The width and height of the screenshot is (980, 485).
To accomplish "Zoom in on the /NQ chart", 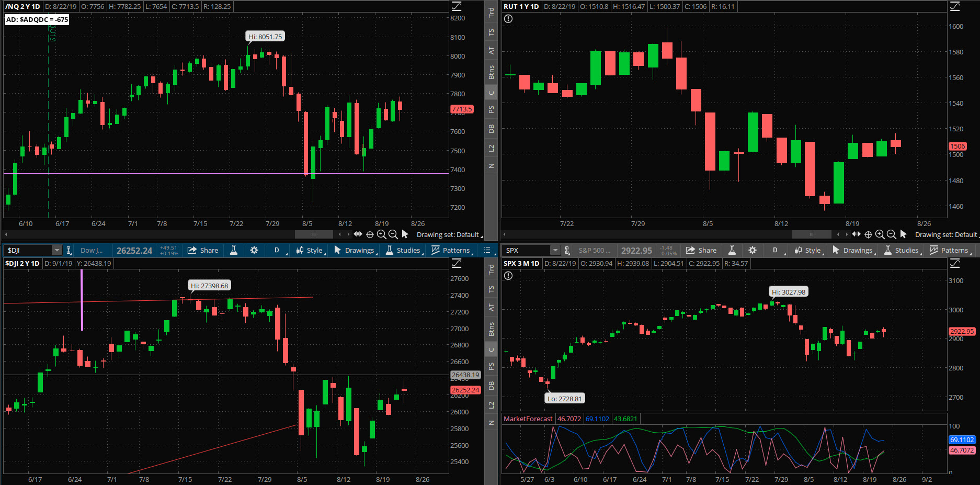I will pos(382,234).
